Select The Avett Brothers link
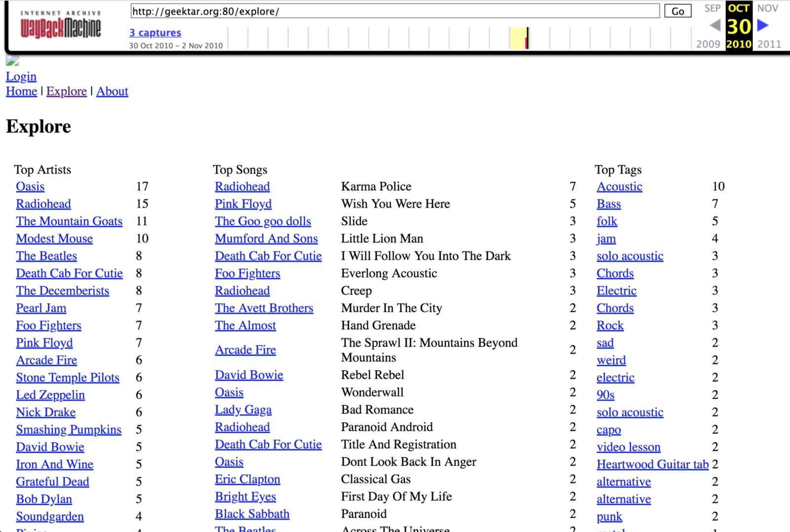Image resolution: width=790 pixels, height=532 pixels. point(264,308)
